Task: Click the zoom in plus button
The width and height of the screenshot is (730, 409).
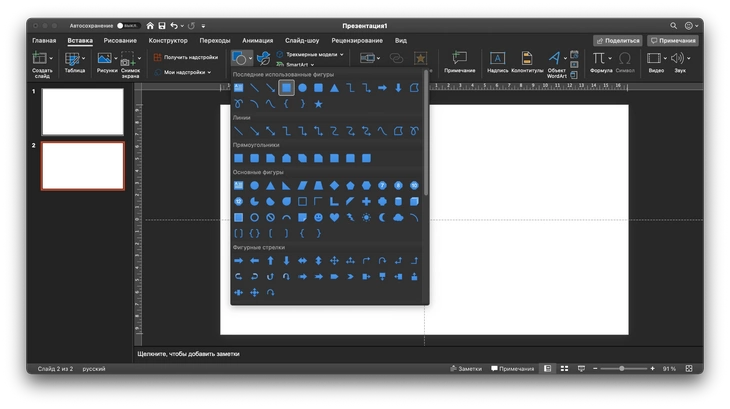Action: tap(653, 369)
